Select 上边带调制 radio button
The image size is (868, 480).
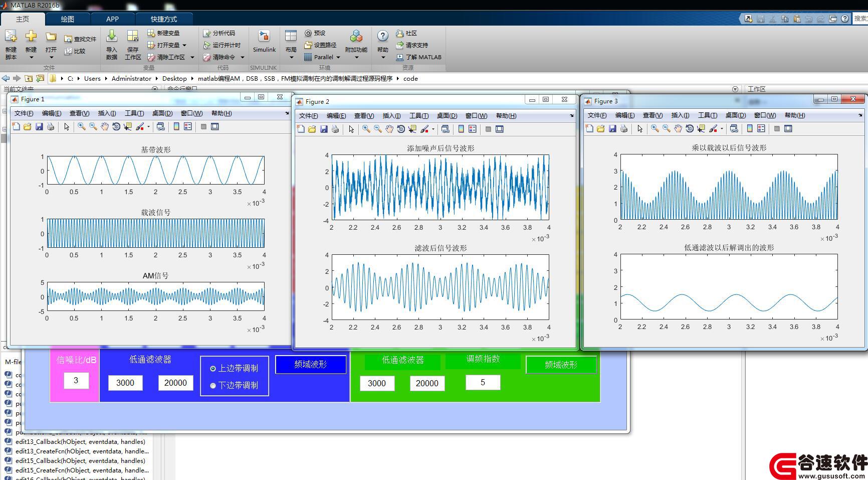pos(213,369)
